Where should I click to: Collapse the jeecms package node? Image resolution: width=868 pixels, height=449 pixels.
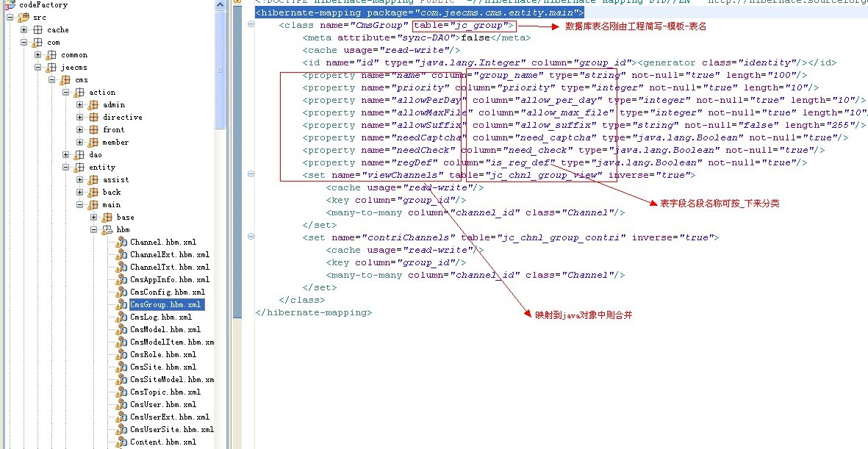click(x=37, y=68)
